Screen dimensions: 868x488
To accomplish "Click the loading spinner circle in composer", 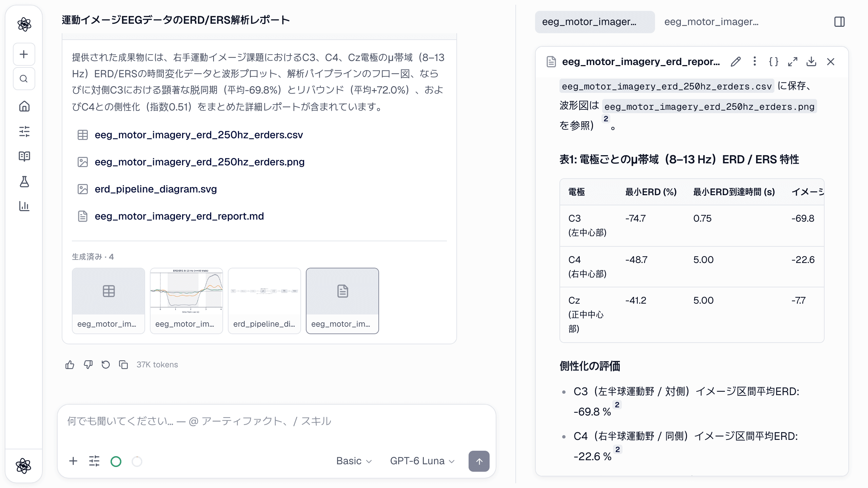I will [137, 461].
